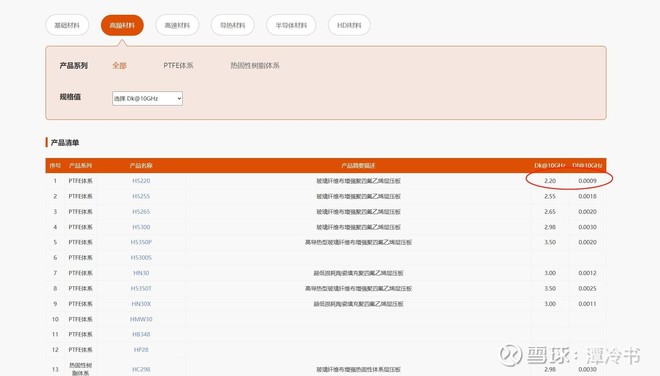Open product HS300 link
Viewport: 660px width, 376px height.
(x=141, y=227)
